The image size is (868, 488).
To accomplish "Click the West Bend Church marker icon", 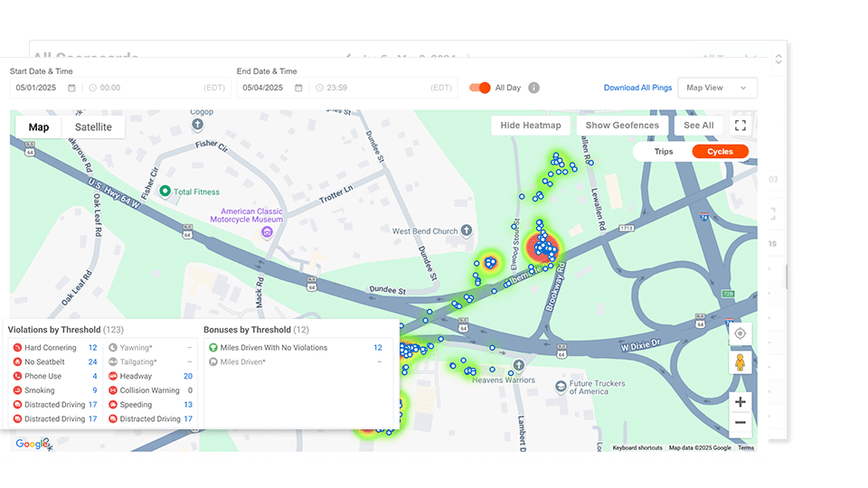I will pos(467,230).
